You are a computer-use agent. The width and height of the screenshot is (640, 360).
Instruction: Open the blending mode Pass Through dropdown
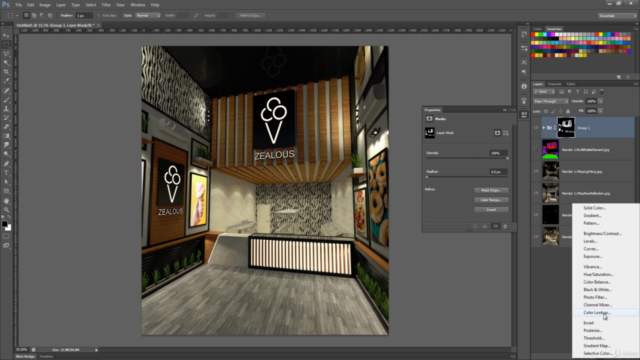pyautogui.click(x=551, y=101)
